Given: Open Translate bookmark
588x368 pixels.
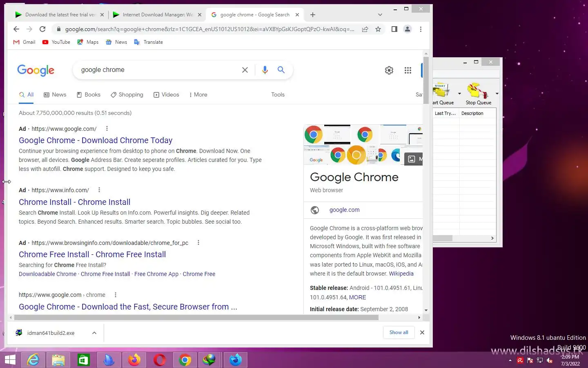Looking at the screenshot, I should click(x=149, y=42).
